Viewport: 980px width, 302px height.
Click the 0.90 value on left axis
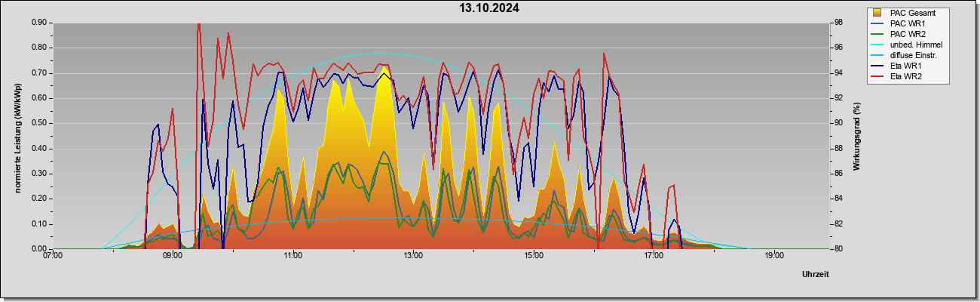click(39, 23)
